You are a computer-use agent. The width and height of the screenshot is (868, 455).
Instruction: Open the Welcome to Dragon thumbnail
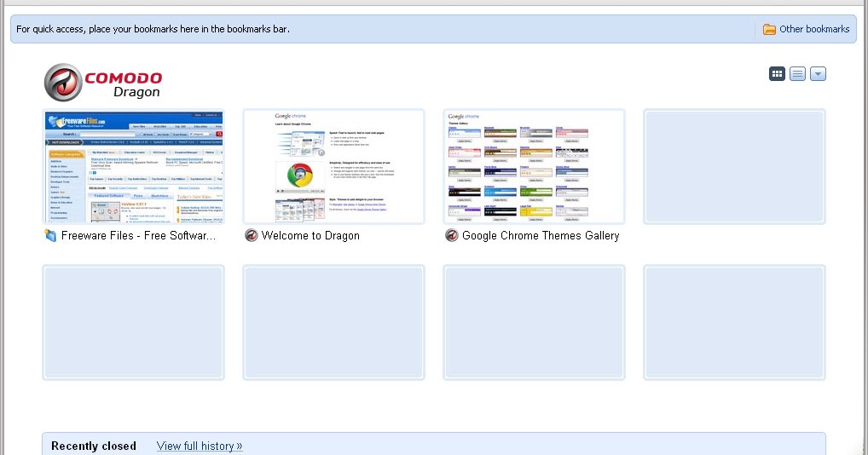click(x=333, y=166)
